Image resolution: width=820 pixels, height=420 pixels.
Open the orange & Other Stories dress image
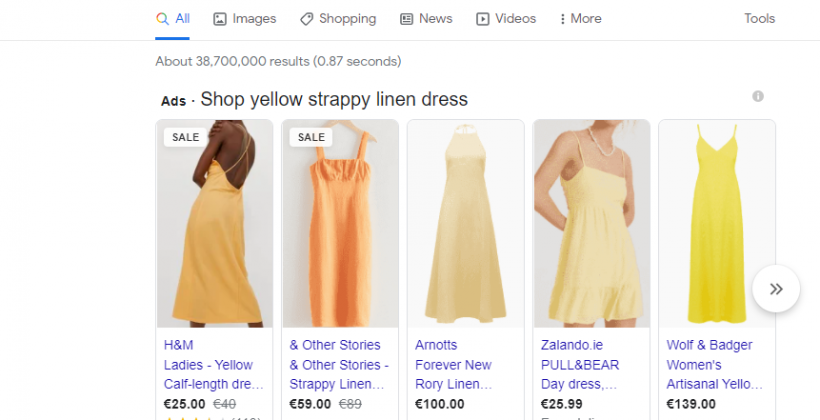(x=340, y=224)
